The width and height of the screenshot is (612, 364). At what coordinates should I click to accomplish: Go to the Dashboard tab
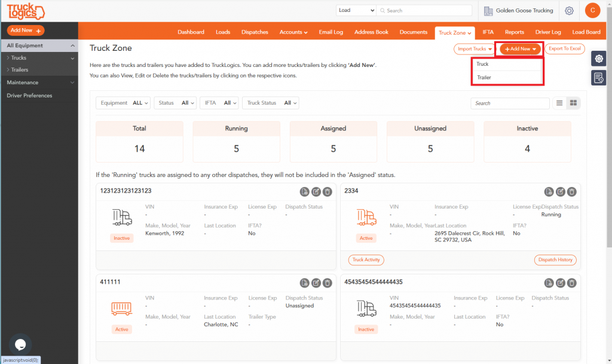tap(191, 32)
